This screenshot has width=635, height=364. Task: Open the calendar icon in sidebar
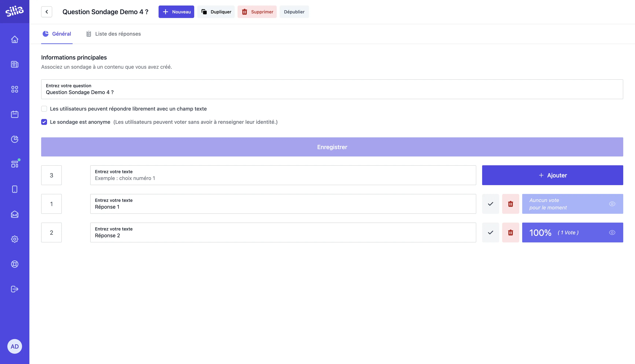click(15, 114)
